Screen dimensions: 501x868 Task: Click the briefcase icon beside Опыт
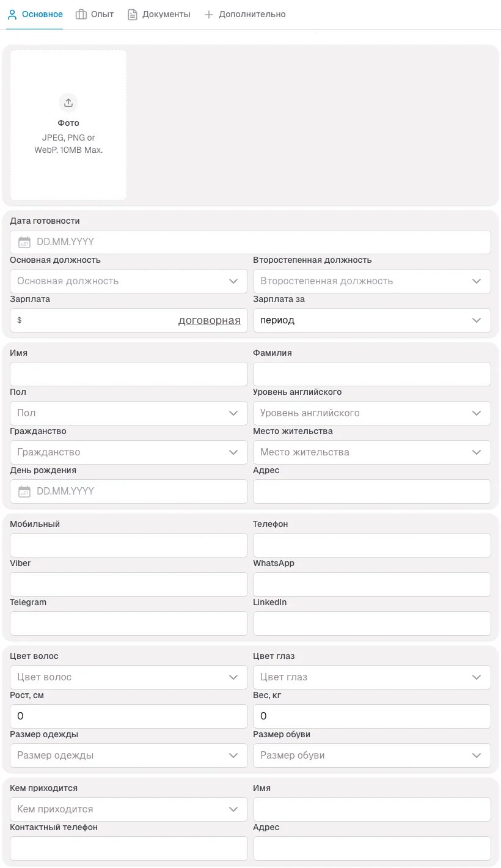81,14
